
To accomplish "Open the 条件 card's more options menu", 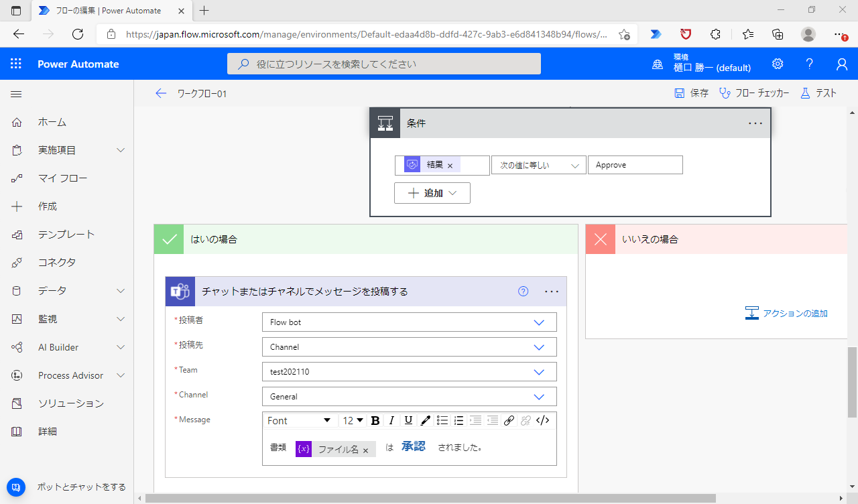I will pyautogui.click(x=755, y=123).
